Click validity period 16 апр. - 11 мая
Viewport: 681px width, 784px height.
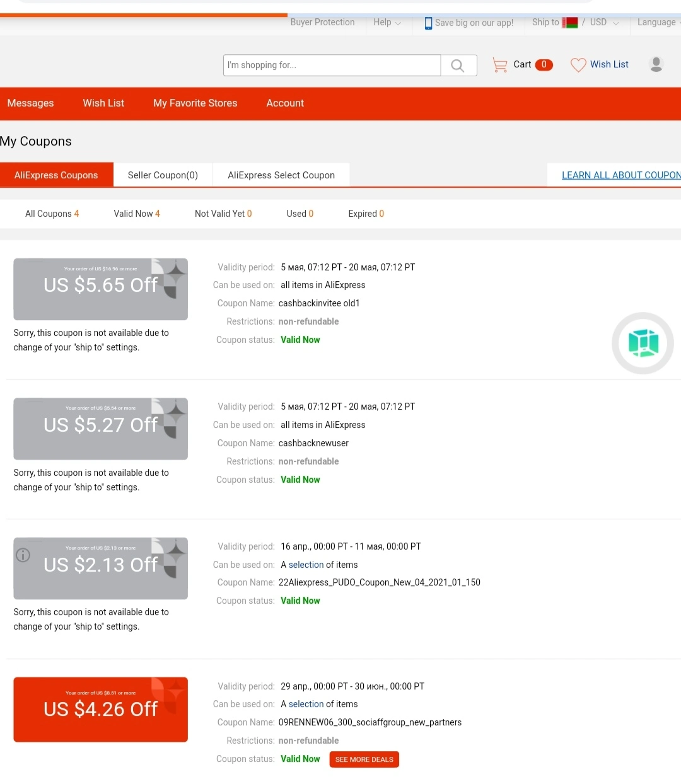[351, 546]
